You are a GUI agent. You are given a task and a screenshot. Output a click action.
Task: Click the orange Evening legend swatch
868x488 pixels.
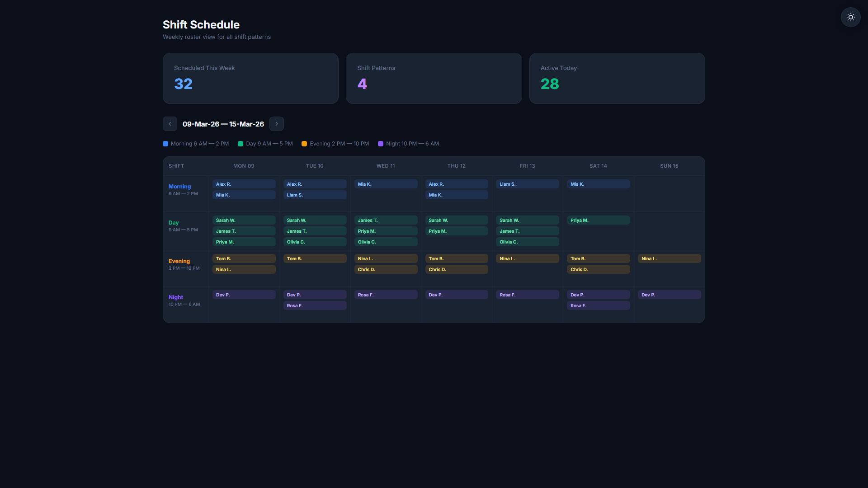click(x=304, y=144)
